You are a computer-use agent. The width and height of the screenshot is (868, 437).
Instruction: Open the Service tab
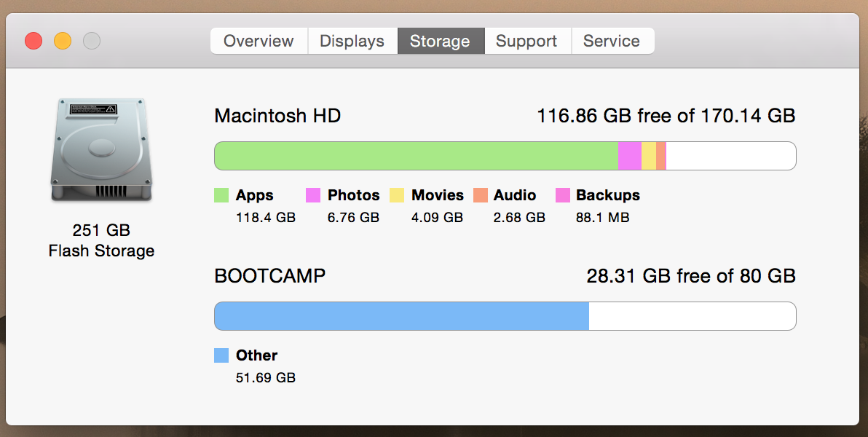coord(612,41)
